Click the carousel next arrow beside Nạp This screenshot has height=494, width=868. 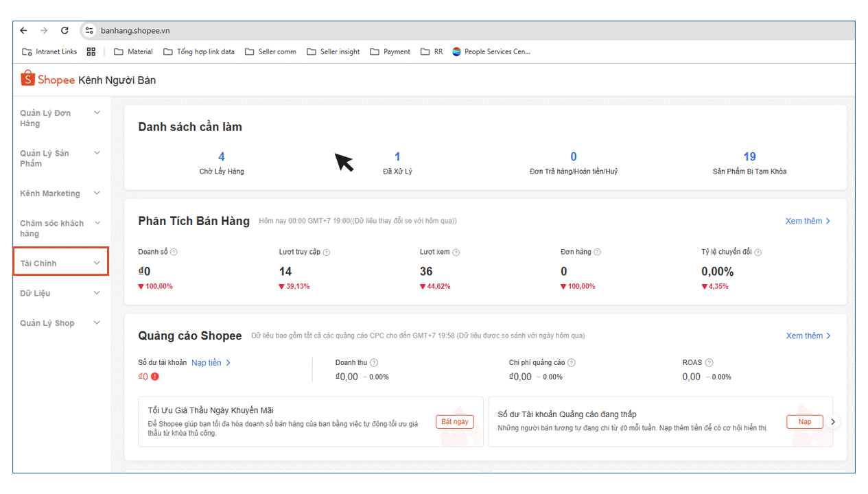(x=833, y=422)
